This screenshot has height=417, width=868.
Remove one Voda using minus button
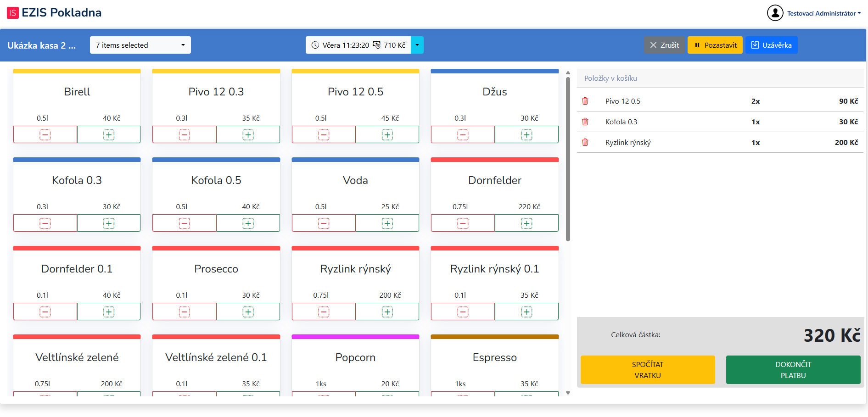click(x=324, y=223)
